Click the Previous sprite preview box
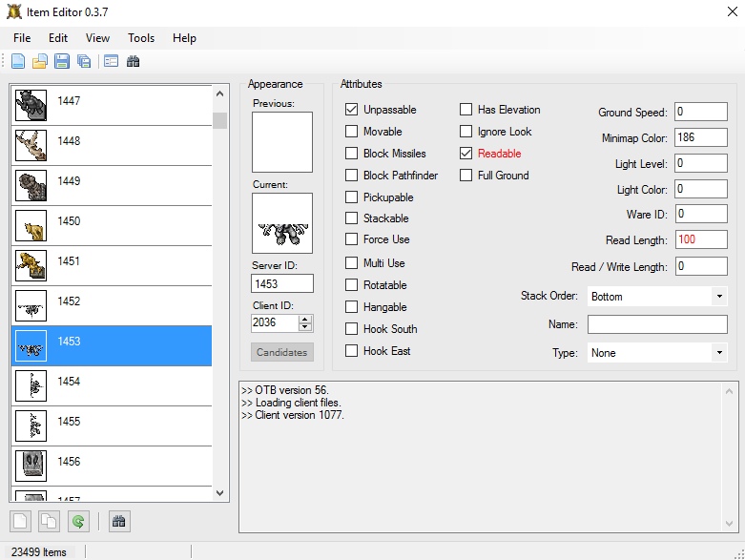The image size is (745, 560). tap(282, 142)
